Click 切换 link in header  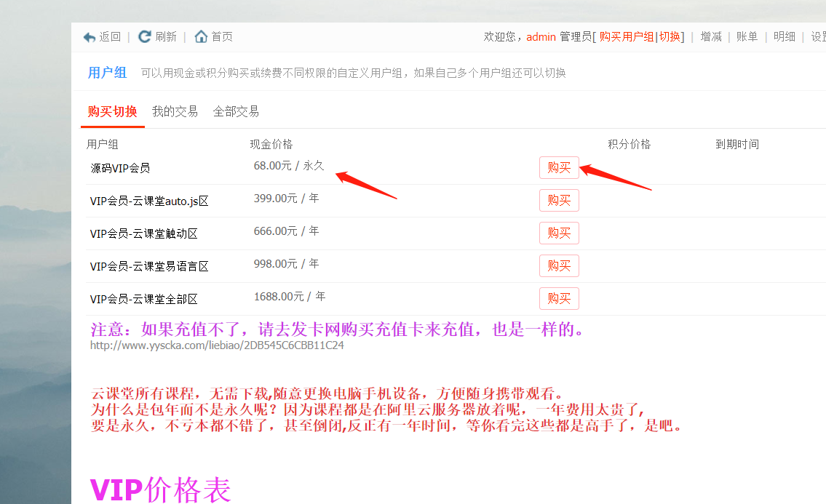(x=670, y=37)
